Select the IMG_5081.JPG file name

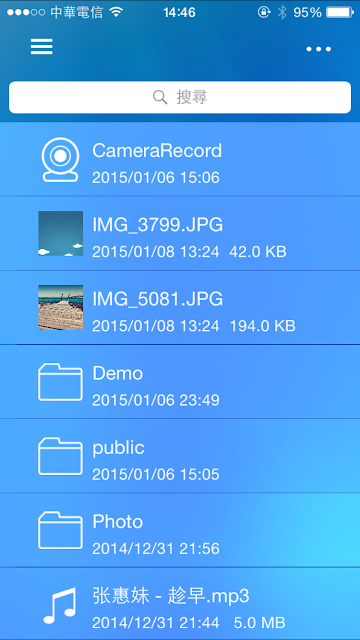pyautogui.click(x=158, y=299)
